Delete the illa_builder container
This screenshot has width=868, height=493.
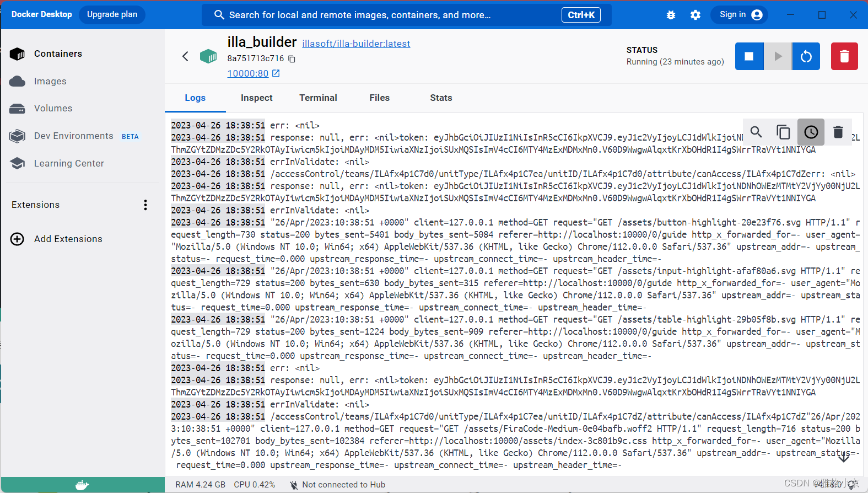(844, 56)
